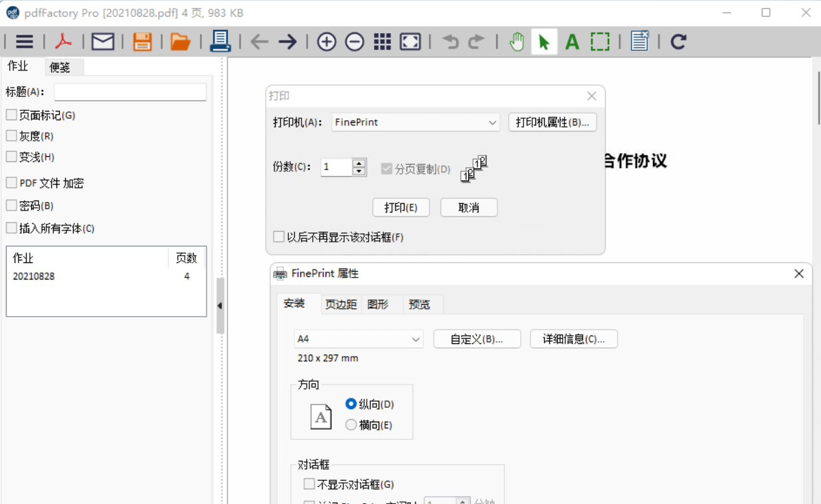Send the PDF via the envelope icon
The width and height of the screenshot is (821, 504).
point(103,42)
